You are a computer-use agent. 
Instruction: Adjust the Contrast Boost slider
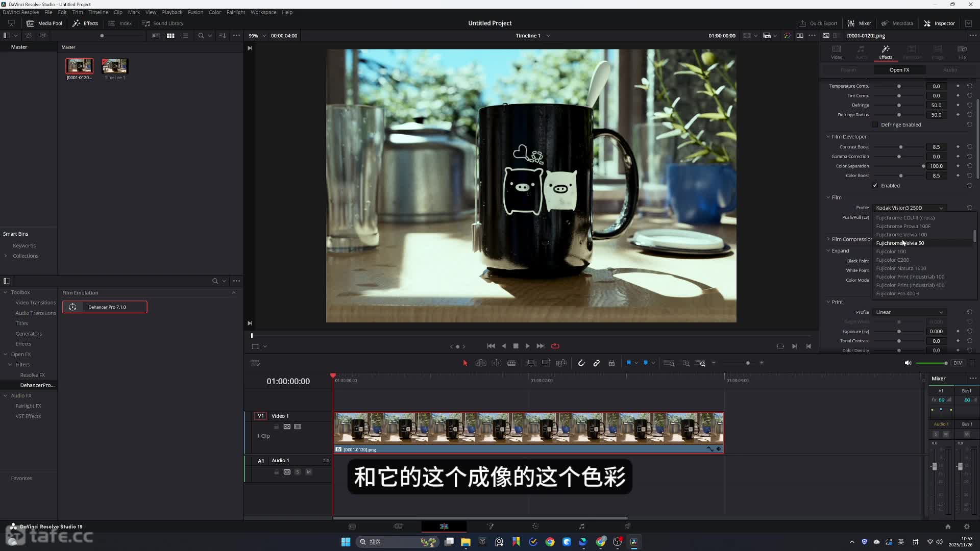900,147
